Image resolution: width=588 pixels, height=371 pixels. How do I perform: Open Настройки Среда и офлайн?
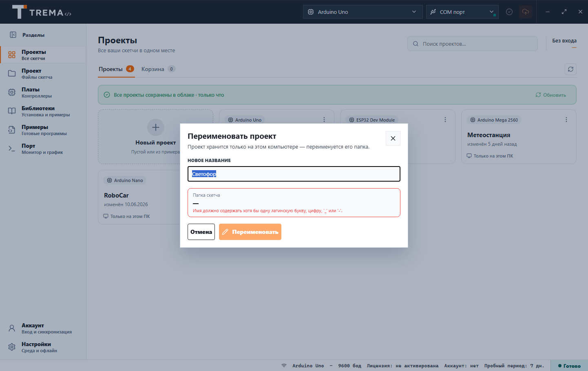click(43, 347)
